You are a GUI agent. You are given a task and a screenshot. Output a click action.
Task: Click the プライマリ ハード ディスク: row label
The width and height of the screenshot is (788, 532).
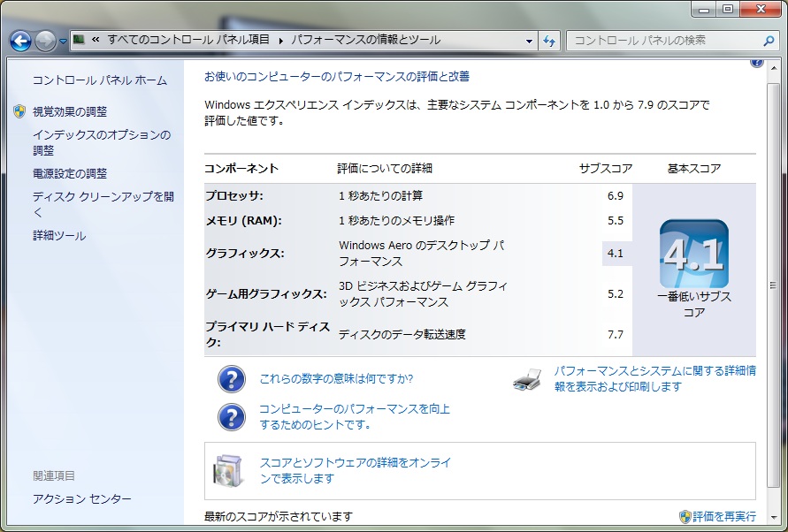click(x=267, y=334)
